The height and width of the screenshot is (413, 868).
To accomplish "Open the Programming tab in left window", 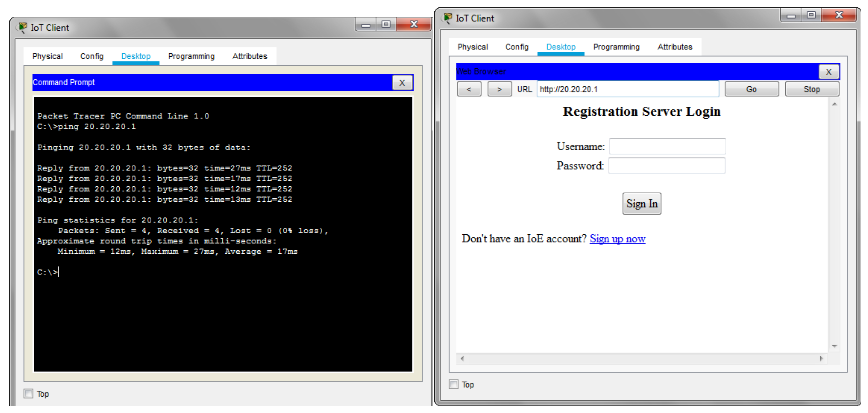I will tap(191, 56).
